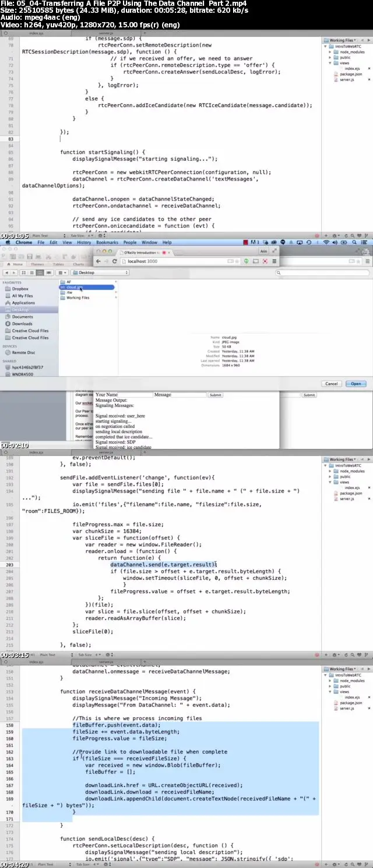373x868 pixels.
Task: Switch to server.js tab in the 00:03:15 frame
Action: pyautogui.click(x=106, y=452)
